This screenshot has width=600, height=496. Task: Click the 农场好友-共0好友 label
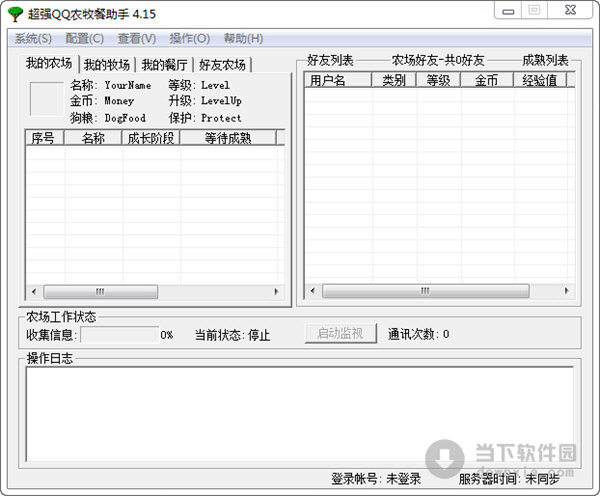coord(438,60)
